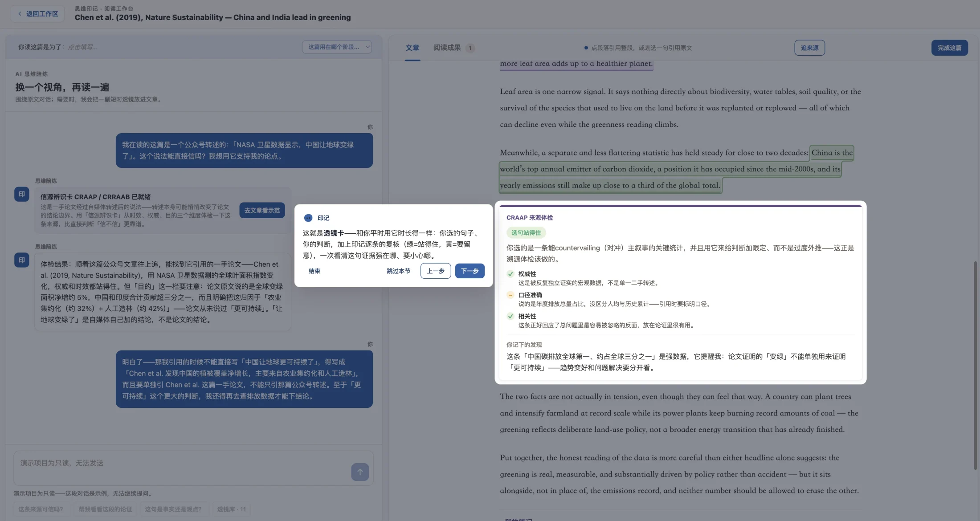
Task: Click the CRAAP 来源体检 card heading
Action: [x=530, y=217]
